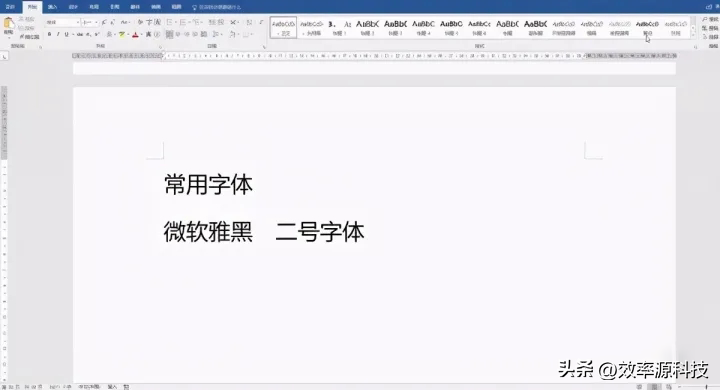Apply distributed alignment to paragraph
This screenshot has width=720, height=390.
[x=203, y=34]
